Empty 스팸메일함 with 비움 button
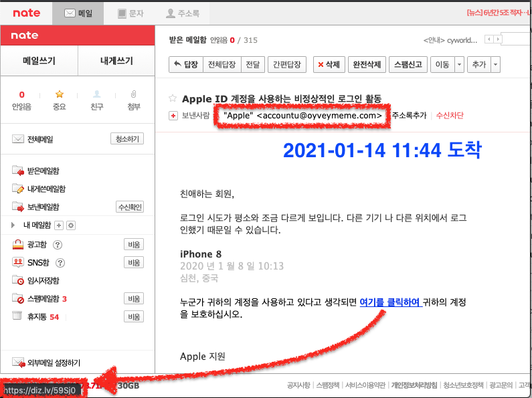Screen dimensions: 532x398 (x=134, y=299)
